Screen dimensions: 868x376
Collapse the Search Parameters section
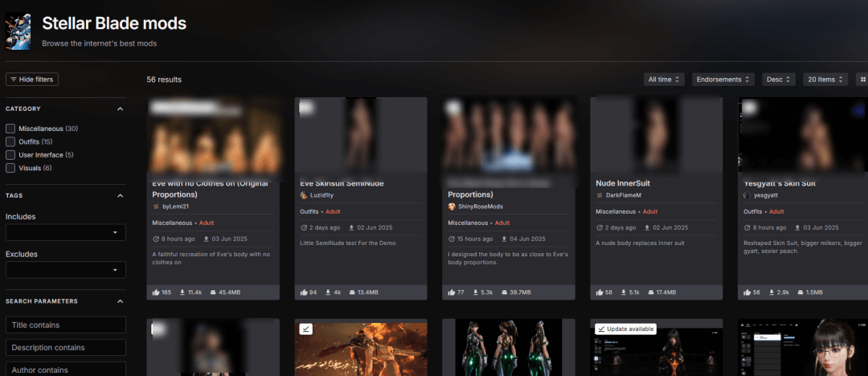pyautogui.click(x=120, y=301)
